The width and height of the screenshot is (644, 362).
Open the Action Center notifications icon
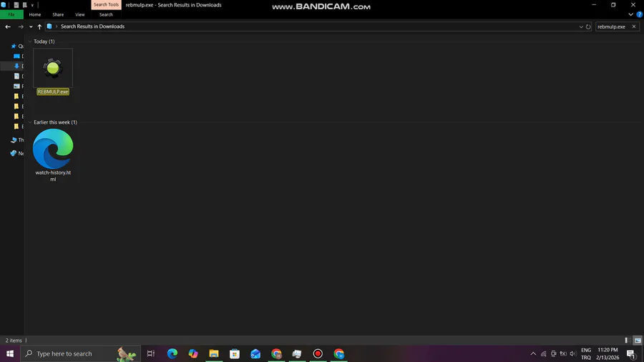631,353
